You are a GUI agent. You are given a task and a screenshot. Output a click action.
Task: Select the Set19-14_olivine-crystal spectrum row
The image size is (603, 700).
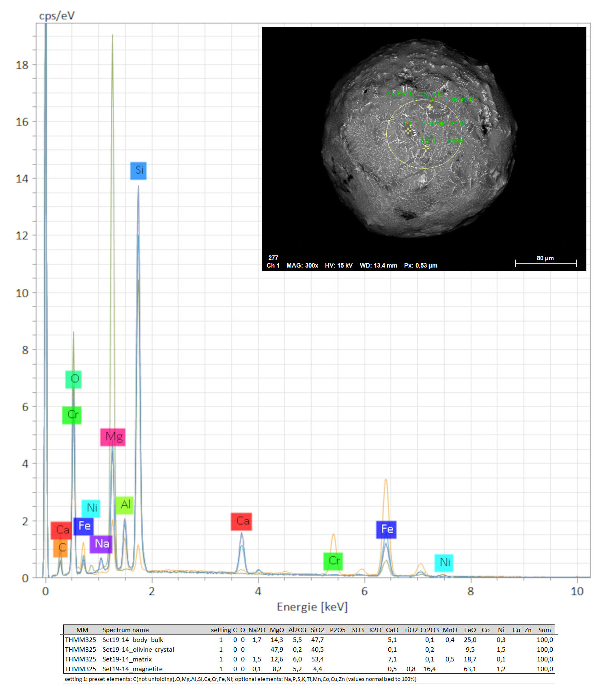point(138,649)
